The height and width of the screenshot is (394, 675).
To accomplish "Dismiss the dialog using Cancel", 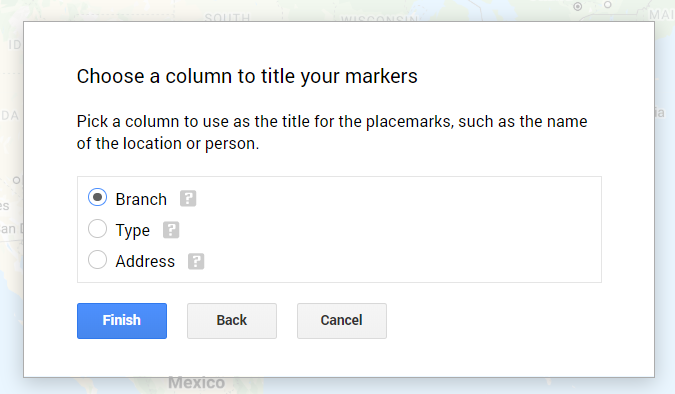I will pyautogui.click(x=342, y=321).
